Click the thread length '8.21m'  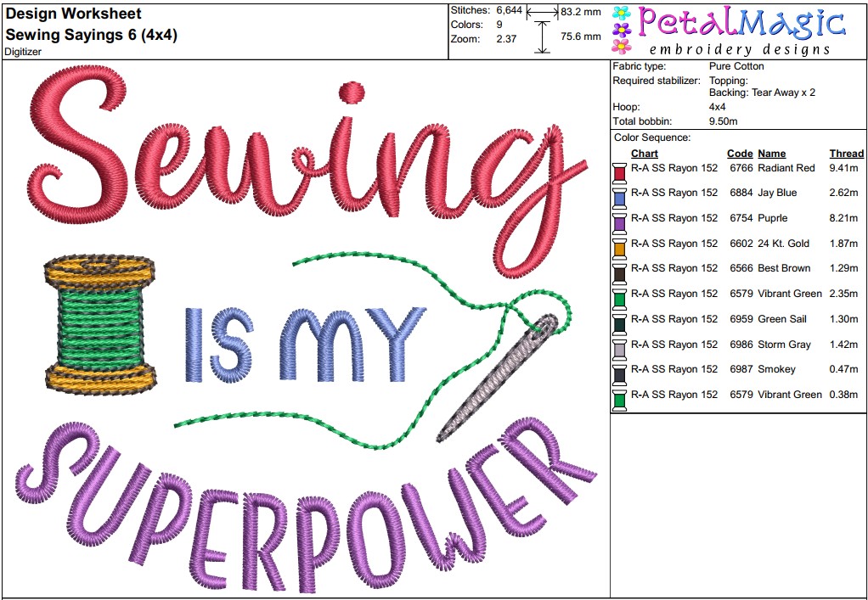click(843, 218)
